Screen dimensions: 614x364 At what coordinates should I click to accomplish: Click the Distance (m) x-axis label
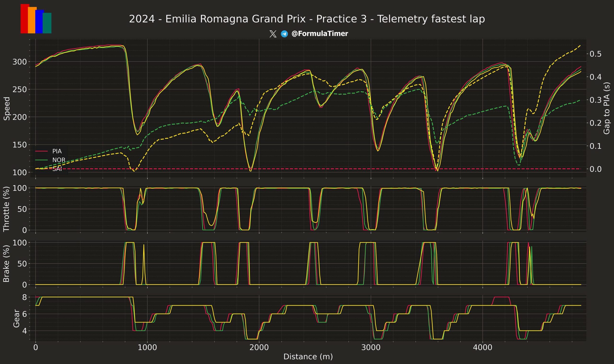pos(308,357)
